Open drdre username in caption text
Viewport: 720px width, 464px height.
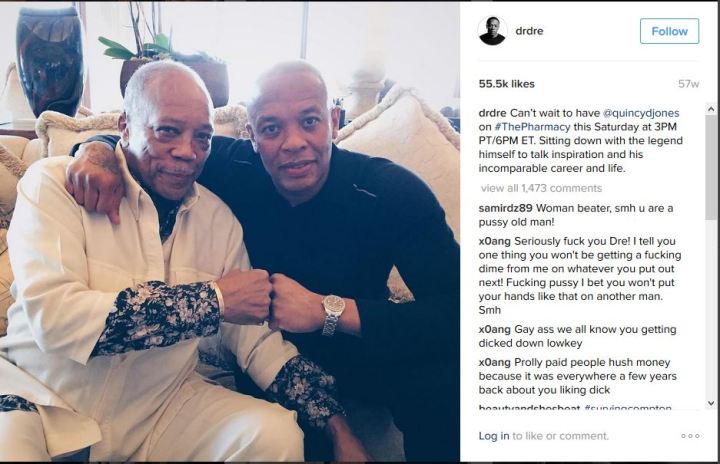point(492,113)
